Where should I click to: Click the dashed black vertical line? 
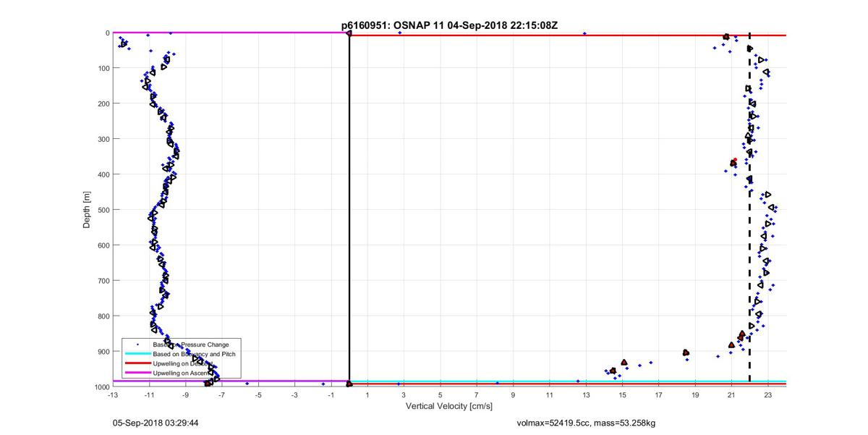click(x=749, y=210)
